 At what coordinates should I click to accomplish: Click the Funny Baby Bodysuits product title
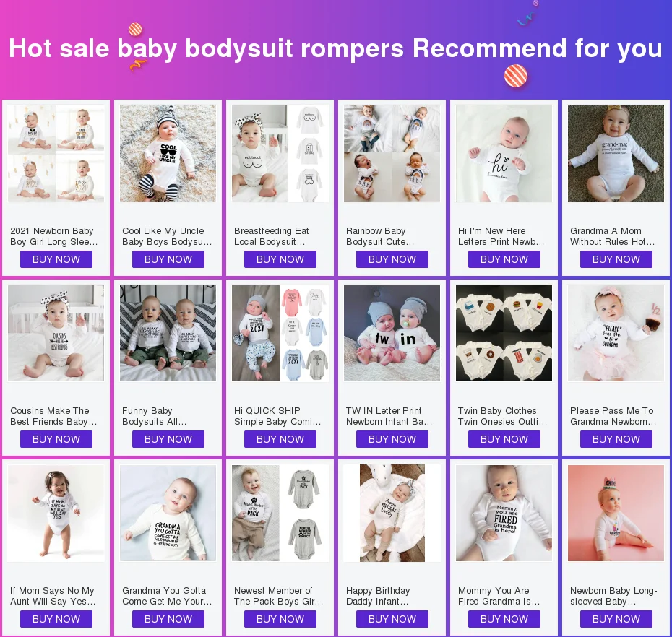[x=155, y=416]
